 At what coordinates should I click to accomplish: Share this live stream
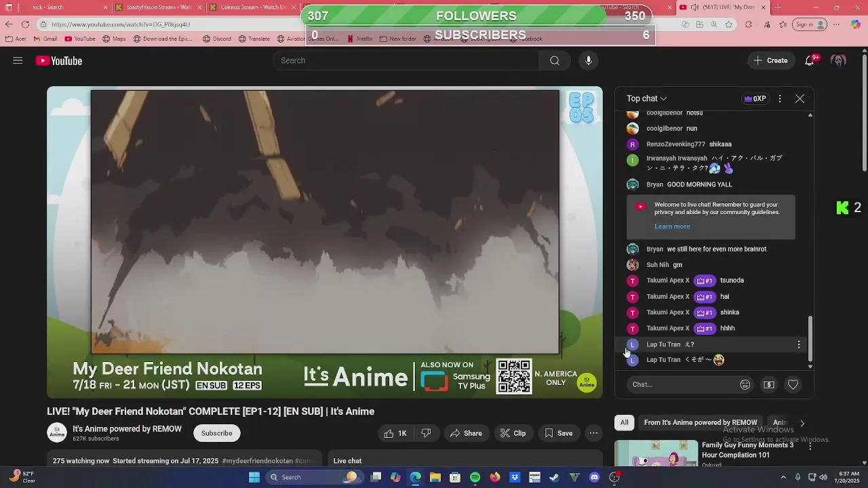(466, 433)
